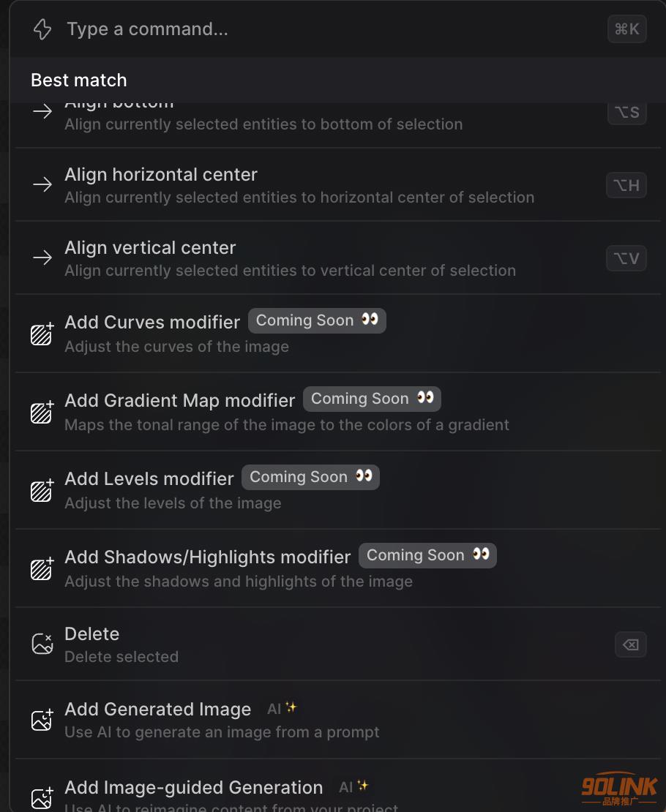This screenshot has width=666, height=812.
Task: Click the Delete image icon
Action: pyautogui.click(x=42, y=644)
